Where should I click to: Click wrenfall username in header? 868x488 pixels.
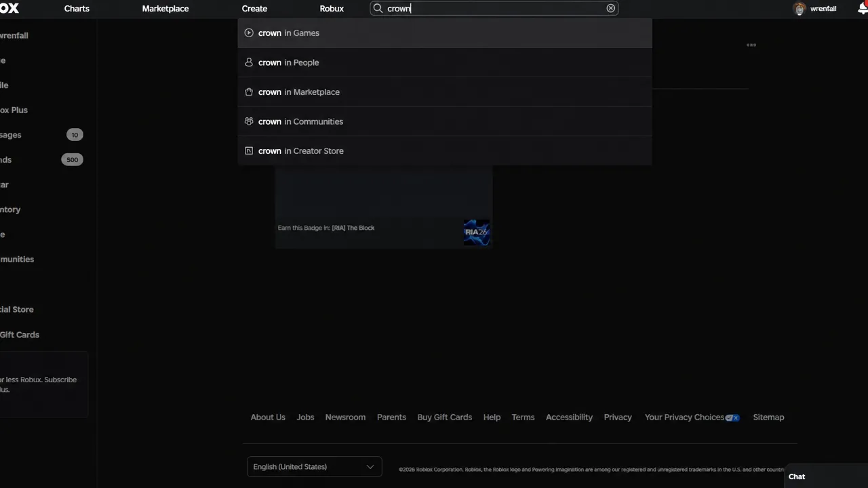pyautogui.click(x=823, y=9)
